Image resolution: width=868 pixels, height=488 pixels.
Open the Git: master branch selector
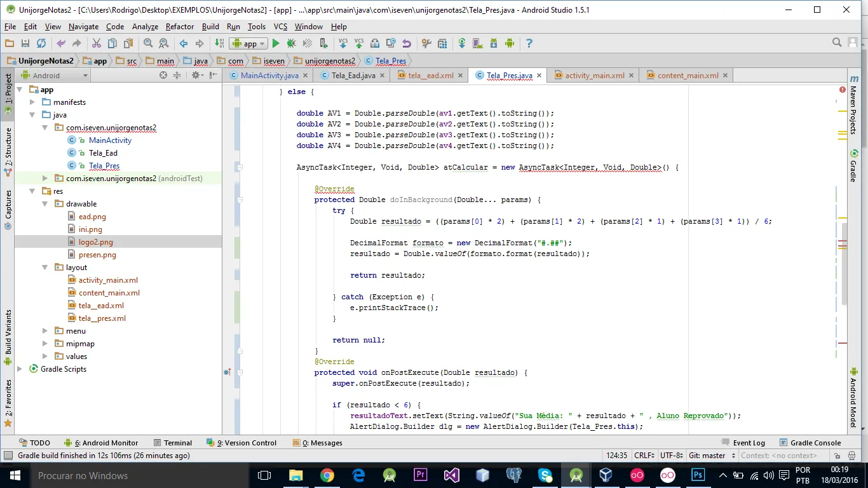711,456
